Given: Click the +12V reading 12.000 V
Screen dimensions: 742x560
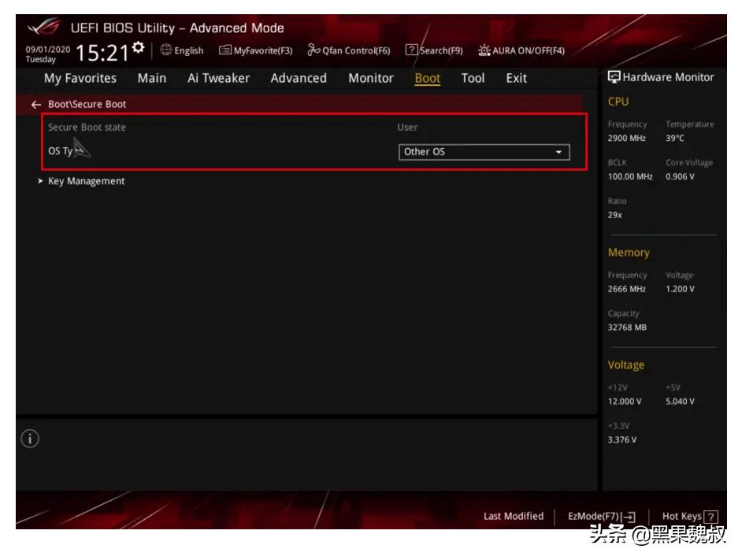Looking at the screenshot, I should [625, 402].
